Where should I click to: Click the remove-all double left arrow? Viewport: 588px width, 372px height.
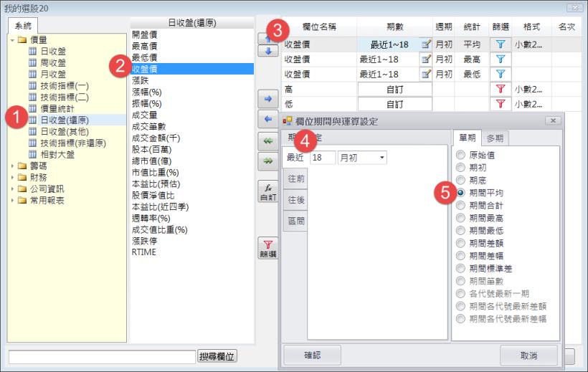point(268,140)
